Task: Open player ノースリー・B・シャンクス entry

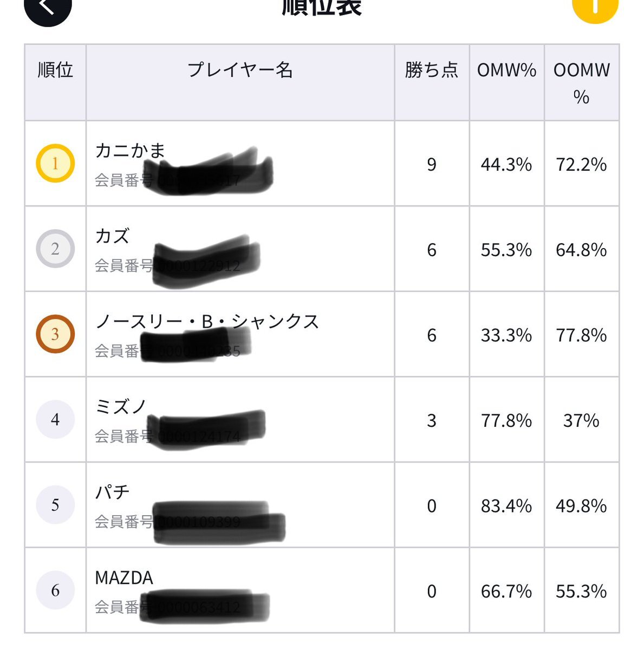Action: (240, 334)
